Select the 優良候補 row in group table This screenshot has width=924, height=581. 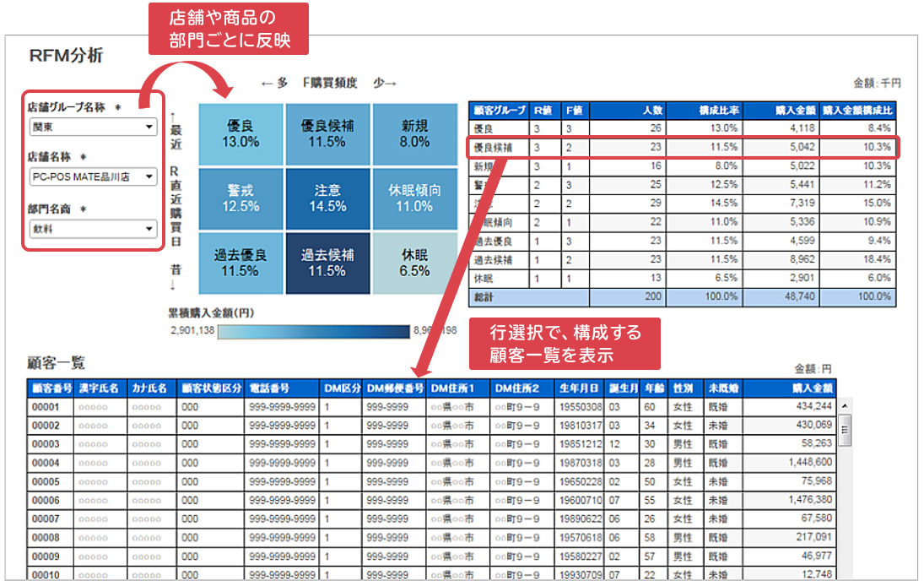[x=683, y=148]
